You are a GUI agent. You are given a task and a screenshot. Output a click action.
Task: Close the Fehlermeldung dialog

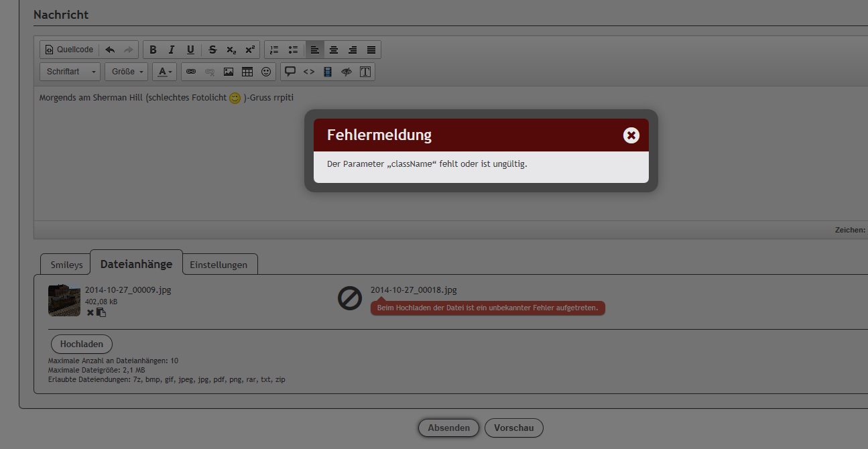tap(631, 135)
